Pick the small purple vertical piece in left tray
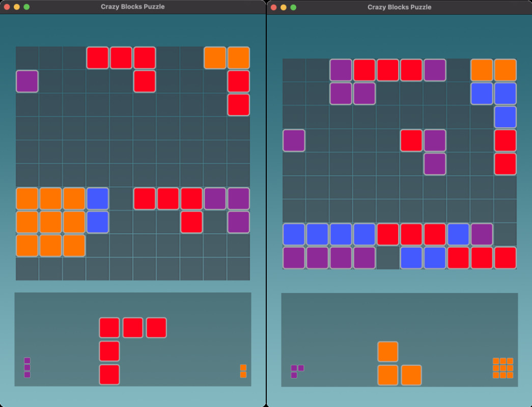The width and height of the screenshot is (532, 407). (27, 367)
